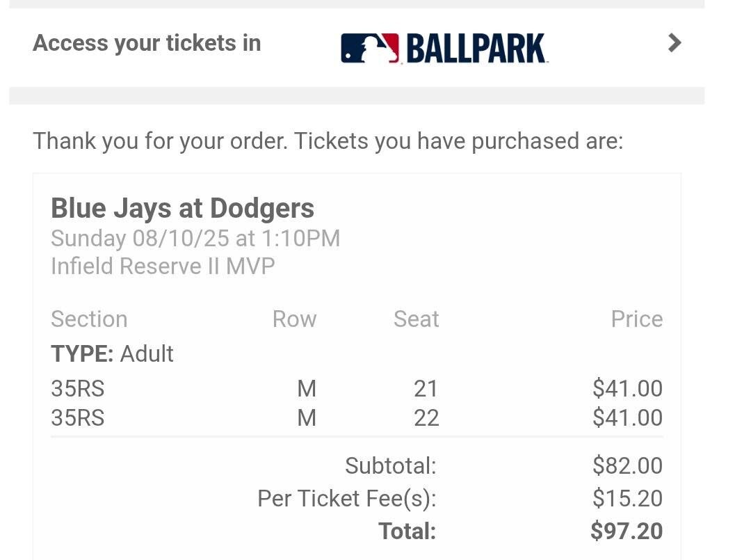The width and height of the screenshot is (751, 560).
Task: Click the Section column header
Action: (89, 319)
